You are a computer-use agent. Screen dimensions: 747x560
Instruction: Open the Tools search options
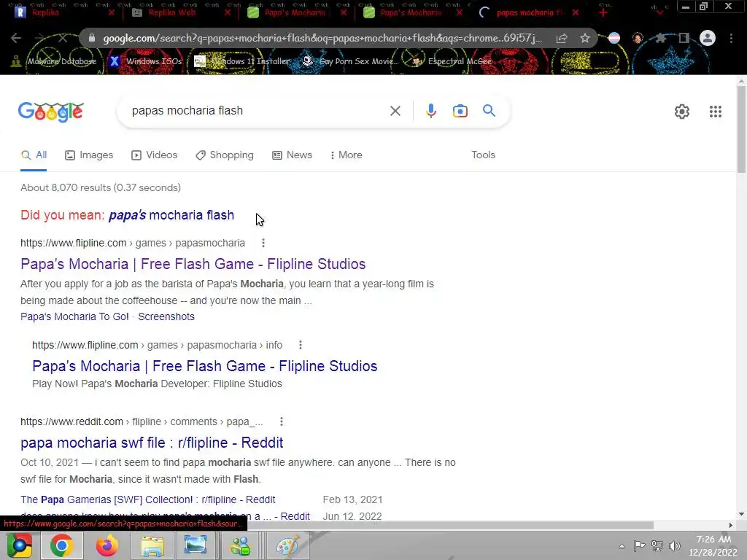483,155
